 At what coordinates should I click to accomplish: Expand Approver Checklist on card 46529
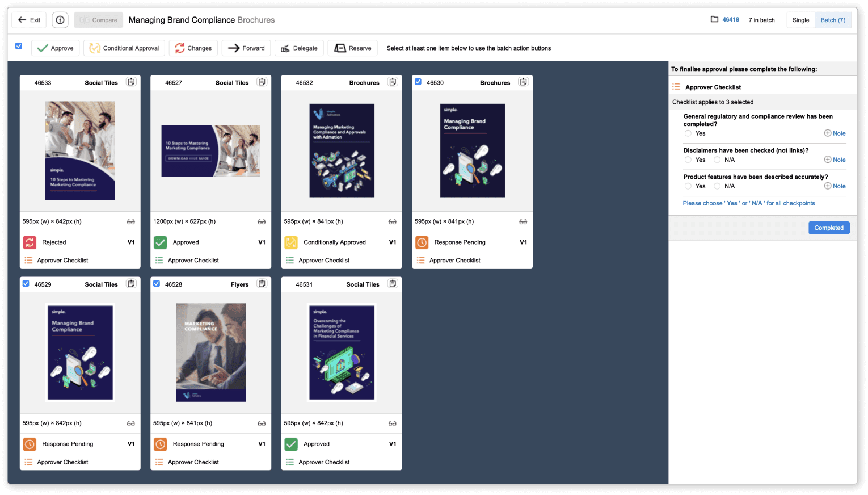pyautogui.click(x=62, y=462)
